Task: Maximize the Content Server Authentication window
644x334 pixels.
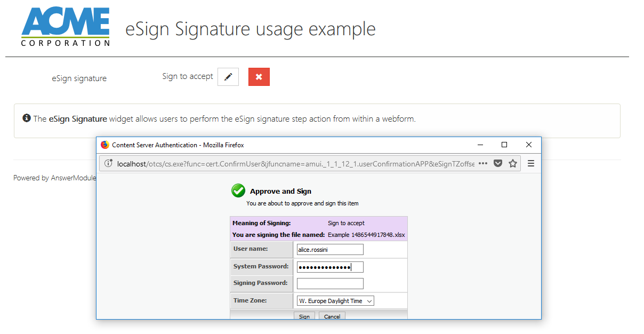Action: [504, 145]
